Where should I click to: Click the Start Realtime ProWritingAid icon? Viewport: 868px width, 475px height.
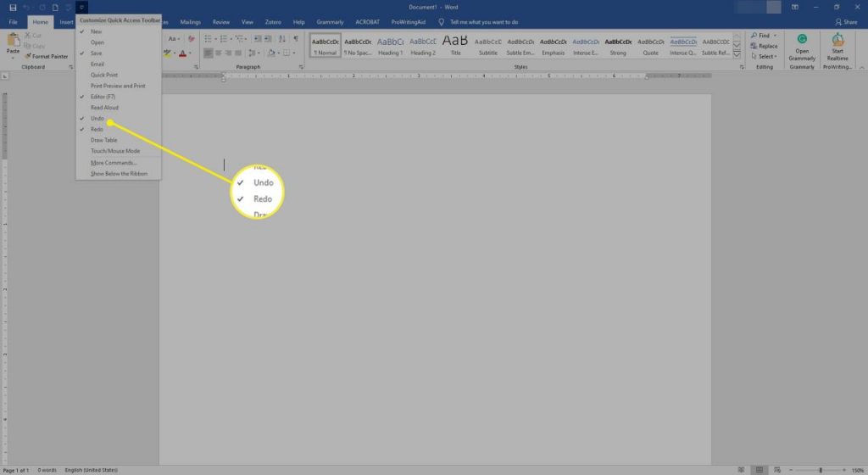(x=837, y=39)
